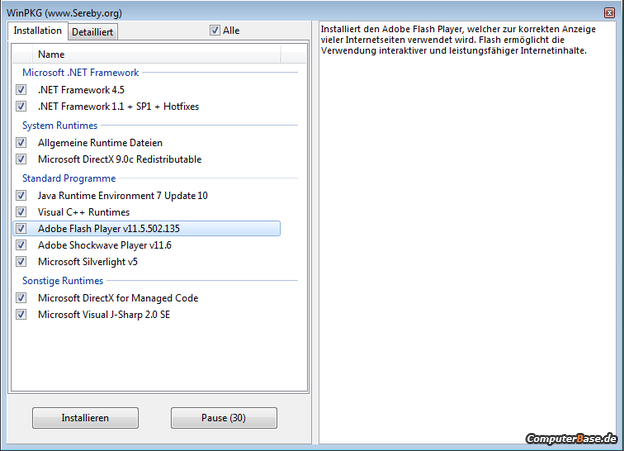Toggle Microsoft DirectX for Managed Code checkbox
This screenshot has width=624, height=451.
pyautogui.click(x=21, y=298)
